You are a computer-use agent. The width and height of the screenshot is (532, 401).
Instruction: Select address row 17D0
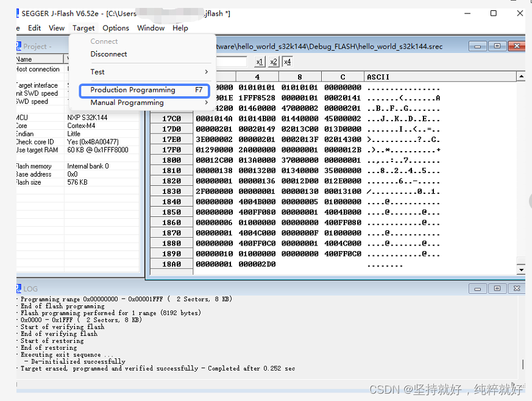point(171,129)
